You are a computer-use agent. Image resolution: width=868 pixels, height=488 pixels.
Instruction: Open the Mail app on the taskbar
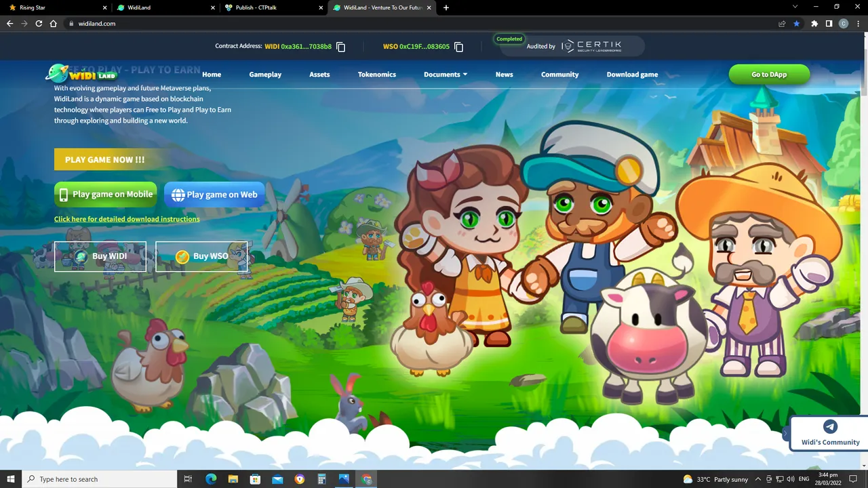tap(277, 479)
